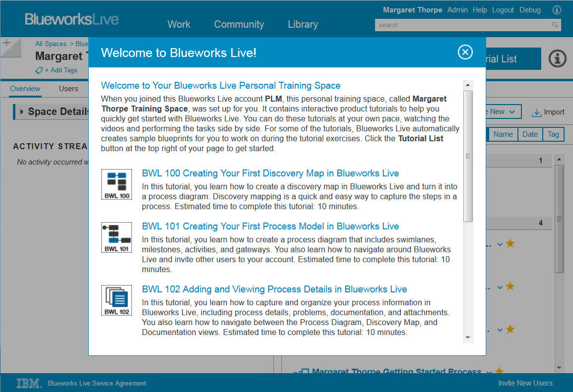This screenshot has width=573, height=392.
Task: Click the large info icon beside Tutorial List
Action: 558,59
